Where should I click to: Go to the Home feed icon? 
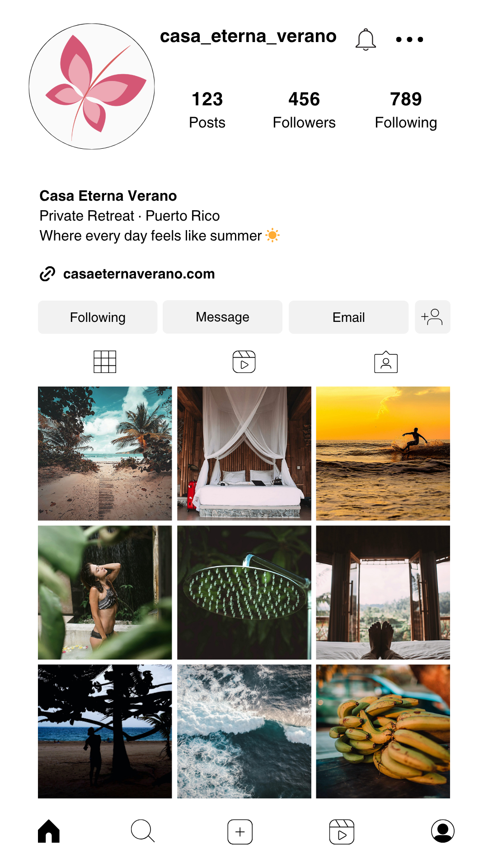49,831
